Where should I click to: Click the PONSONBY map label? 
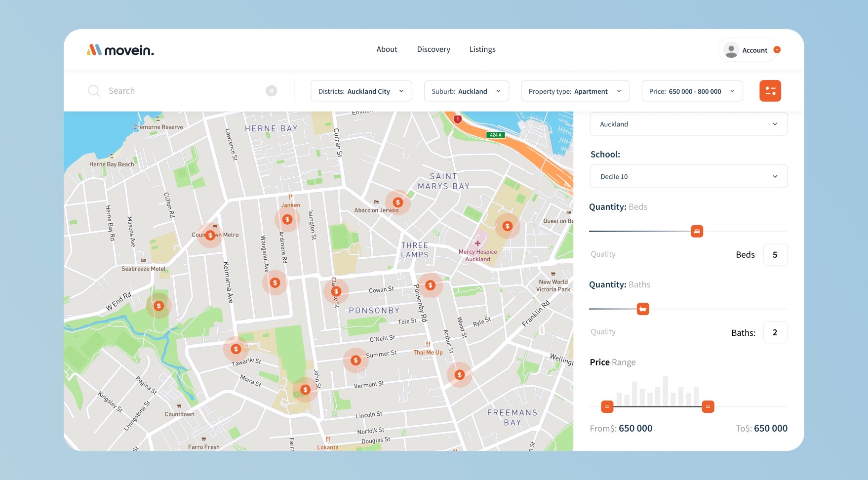click(x=374, y=311)
